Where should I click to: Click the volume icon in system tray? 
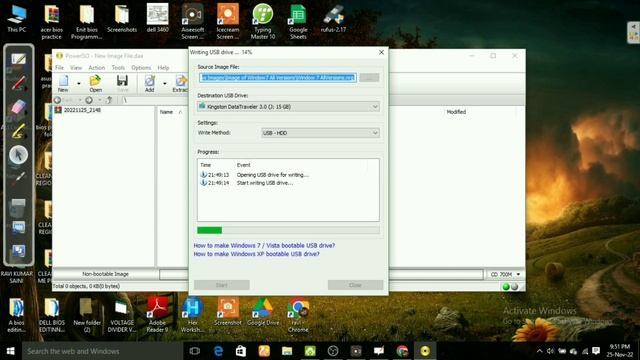pos(550,351)
